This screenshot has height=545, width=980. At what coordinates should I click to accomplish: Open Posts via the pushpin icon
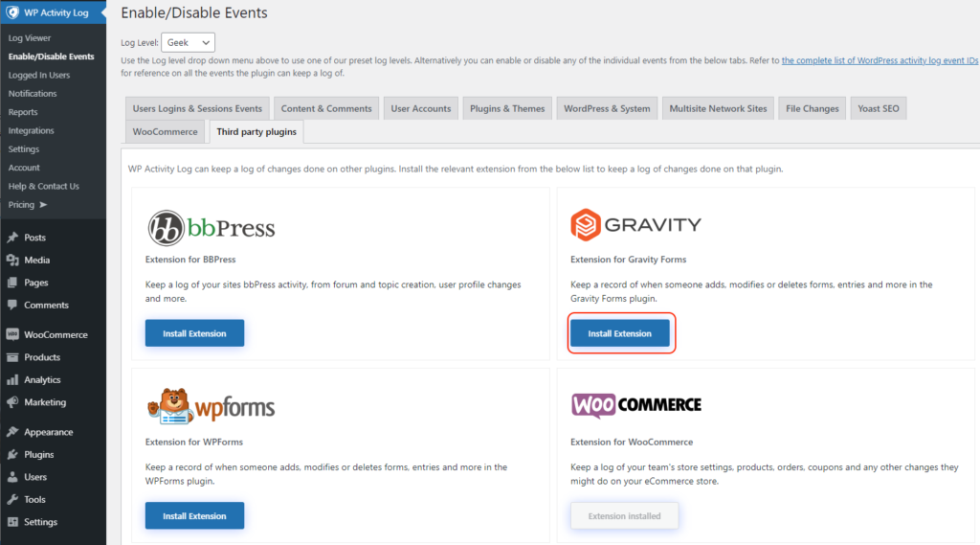click(x=12, y=238)
